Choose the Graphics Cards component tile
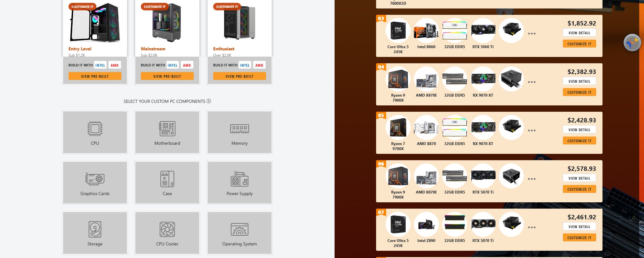This screenshot has height=258, width=644. pyautogui.click(x=95, y=182)
